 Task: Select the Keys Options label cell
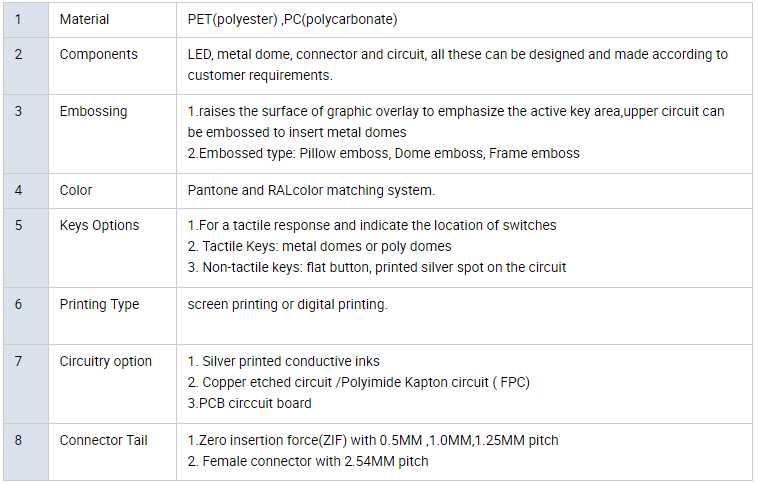[x=99, y=225]
